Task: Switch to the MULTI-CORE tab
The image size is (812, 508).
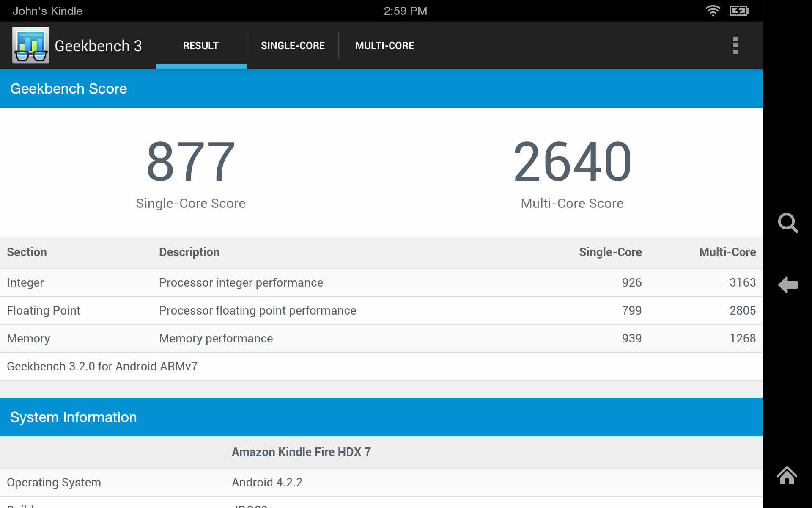Action: (x=384, y=45)
